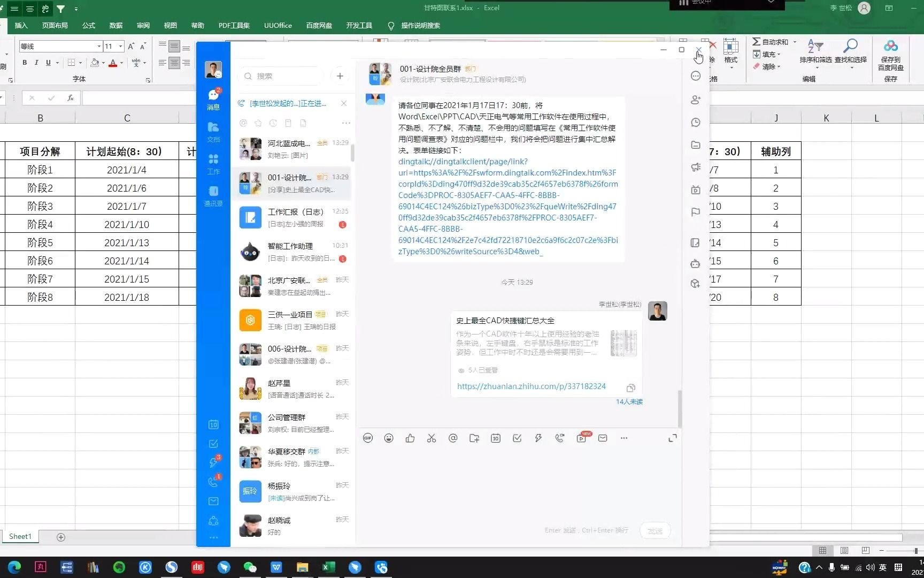Toggle Underline in the Excel font group
This screenshot has height=578, width=924.
tap(48, 63)
